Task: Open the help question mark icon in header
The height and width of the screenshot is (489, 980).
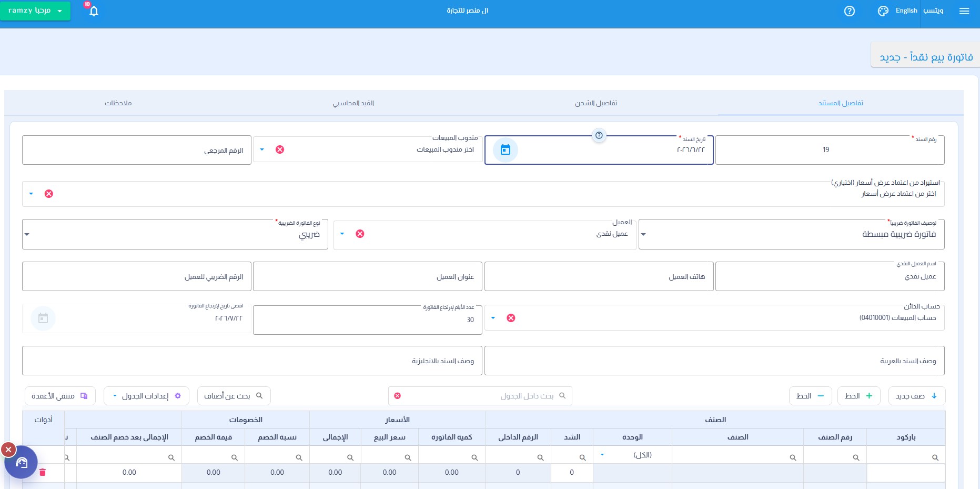Action: tap(850, 11)
